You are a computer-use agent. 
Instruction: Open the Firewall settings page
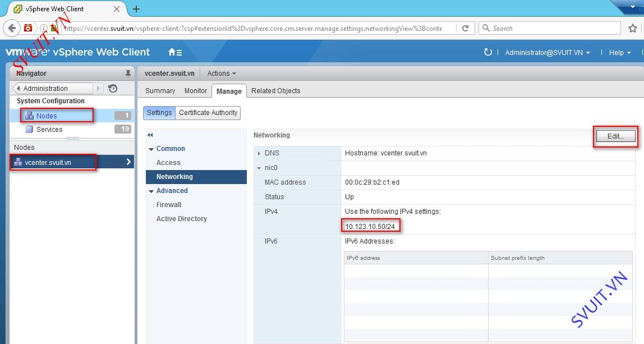tap(169, 205)
